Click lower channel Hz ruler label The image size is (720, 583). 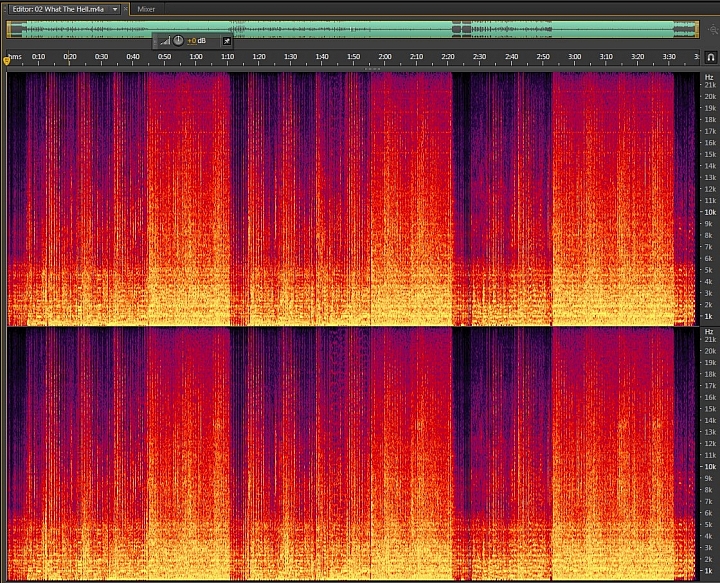[x=709, y=331]
